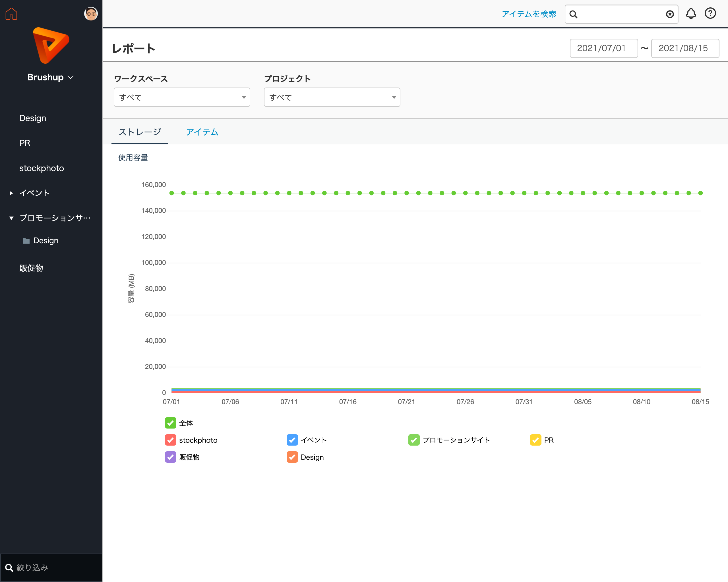Click the magnifier icon in search box

point(573,14)
